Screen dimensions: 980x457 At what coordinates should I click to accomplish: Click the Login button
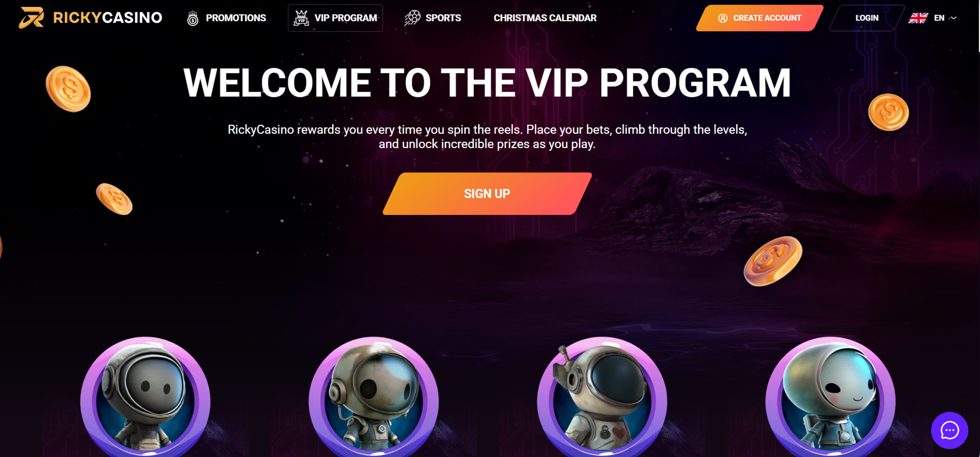coord(867,18)
